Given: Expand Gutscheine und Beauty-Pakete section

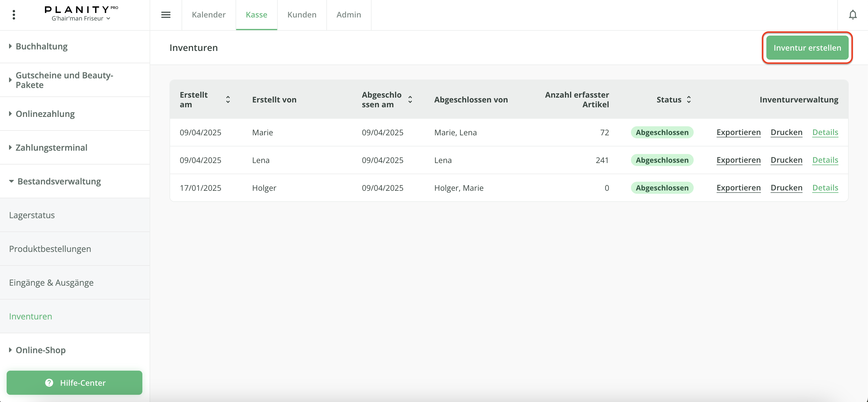Looking at the screenshot, I should (64, 80).
